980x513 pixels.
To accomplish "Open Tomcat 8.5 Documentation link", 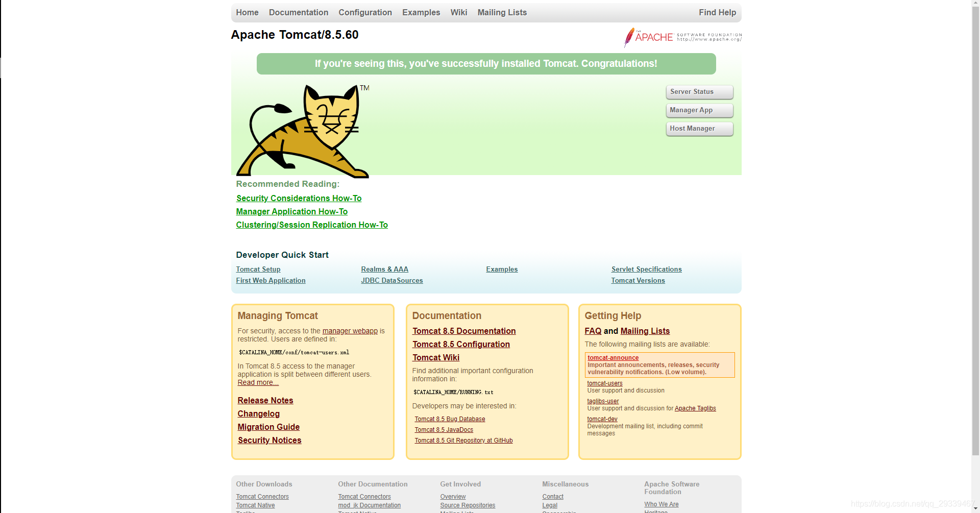I will pos(464,331).
